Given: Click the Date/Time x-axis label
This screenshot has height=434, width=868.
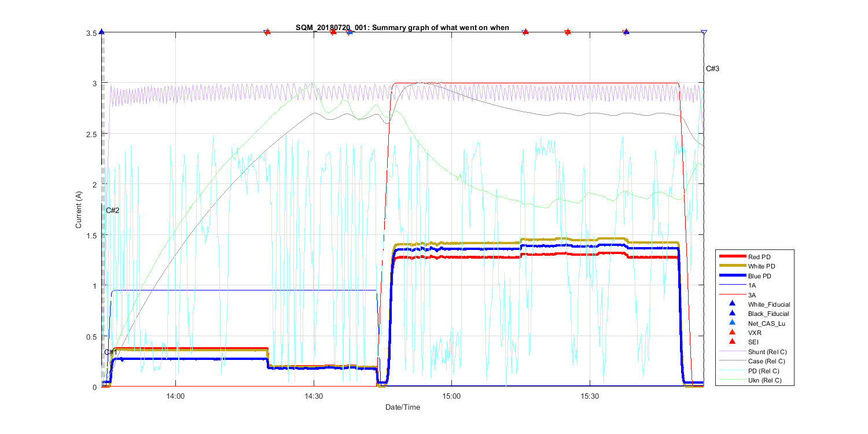Looking at the screenshot, I should click(x=403, y=407).
